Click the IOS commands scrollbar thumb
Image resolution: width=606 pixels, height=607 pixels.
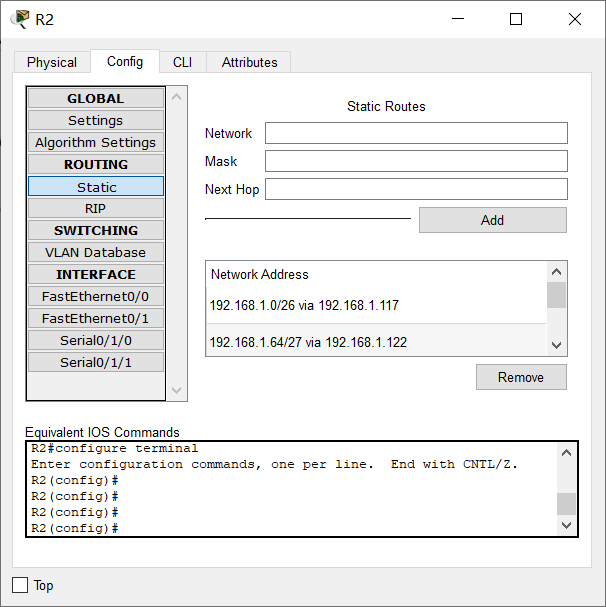pos(567,504)
